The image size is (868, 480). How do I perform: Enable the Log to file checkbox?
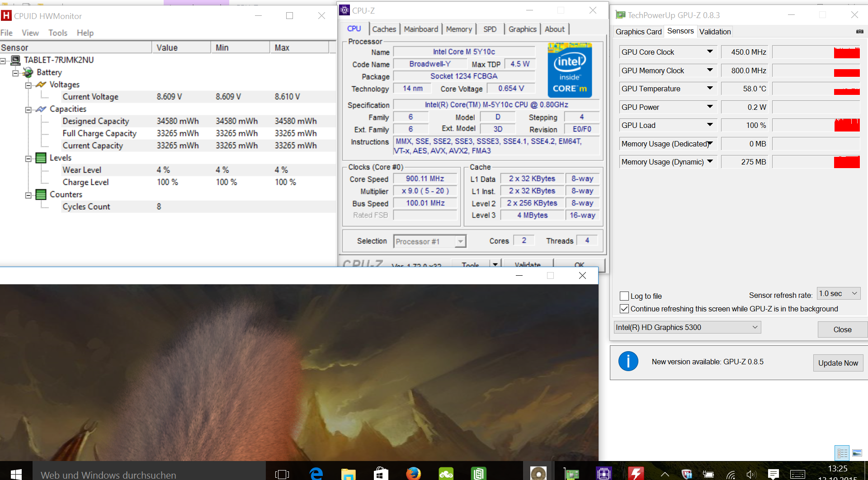click(x=624, y=296)
